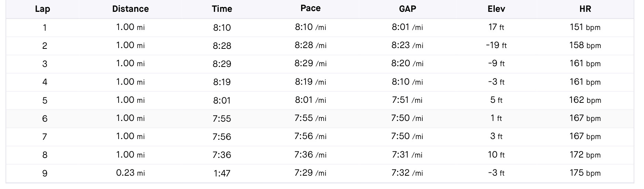Click the GAP column header
The image size is (644, 189).
point(408,9)
